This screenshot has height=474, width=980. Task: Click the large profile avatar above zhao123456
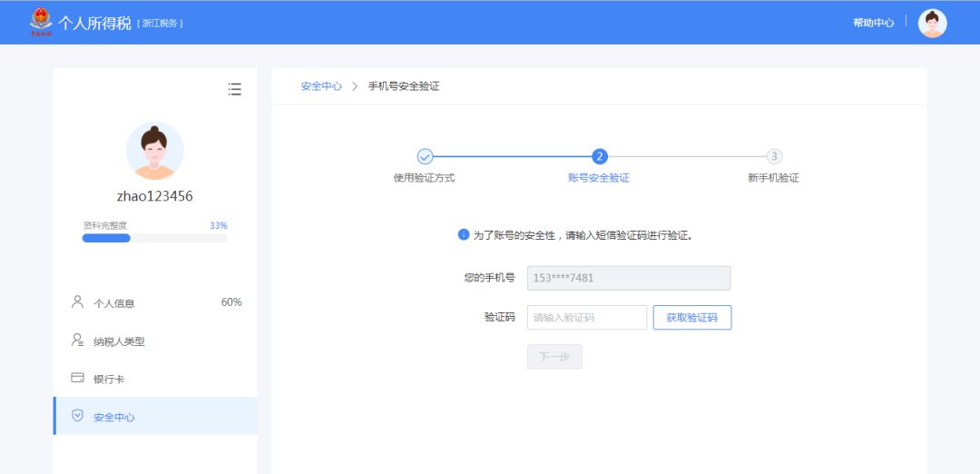(154, 151)
